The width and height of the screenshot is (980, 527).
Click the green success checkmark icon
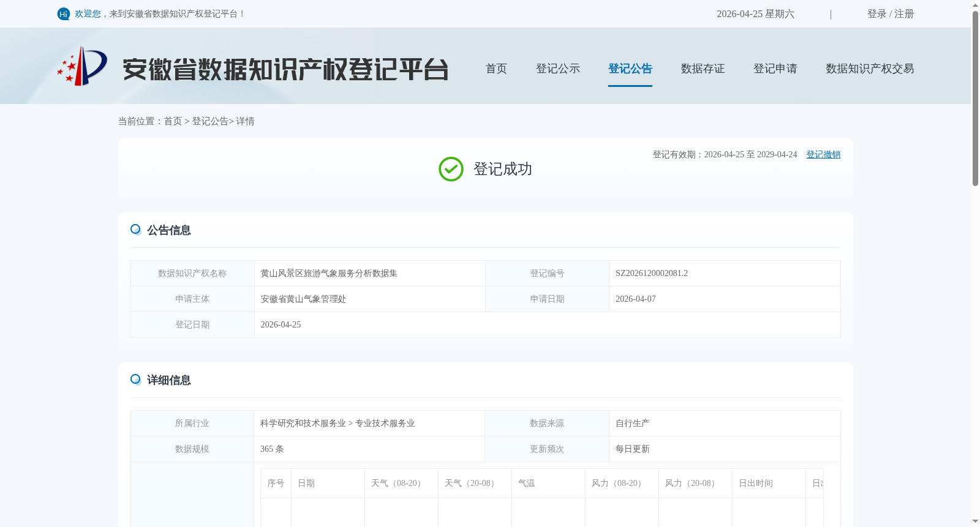(x=451, y=170)
